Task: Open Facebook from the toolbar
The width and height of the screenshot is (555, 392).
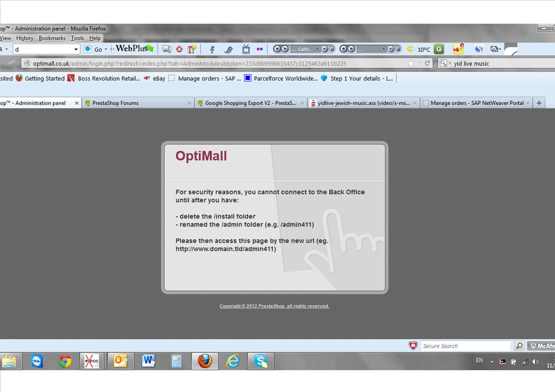Action: [212, 49]
